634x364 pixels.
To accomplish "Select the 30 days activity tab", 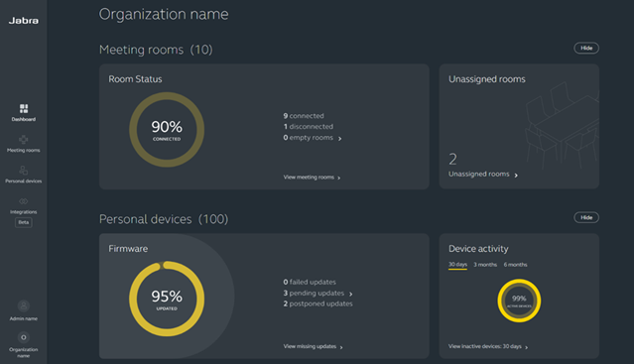I will pyautogui.click(x=457, y=265).
